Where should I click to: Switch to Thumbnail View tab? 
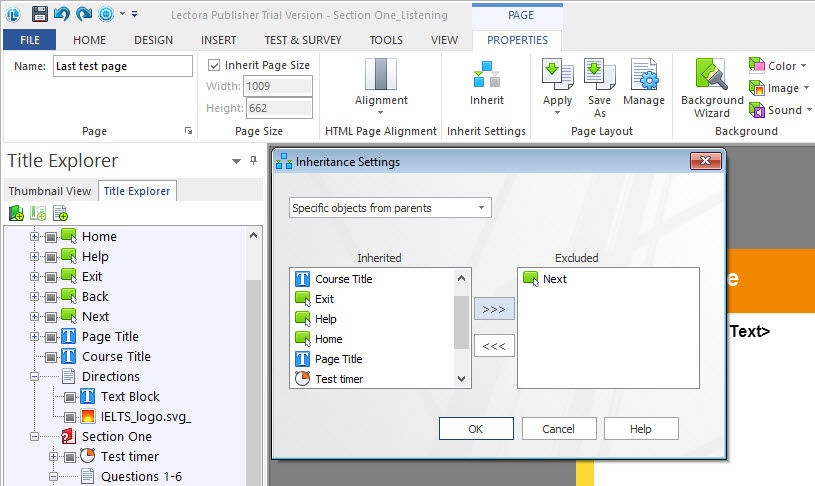pyautogui.click(x=50, y=191)
